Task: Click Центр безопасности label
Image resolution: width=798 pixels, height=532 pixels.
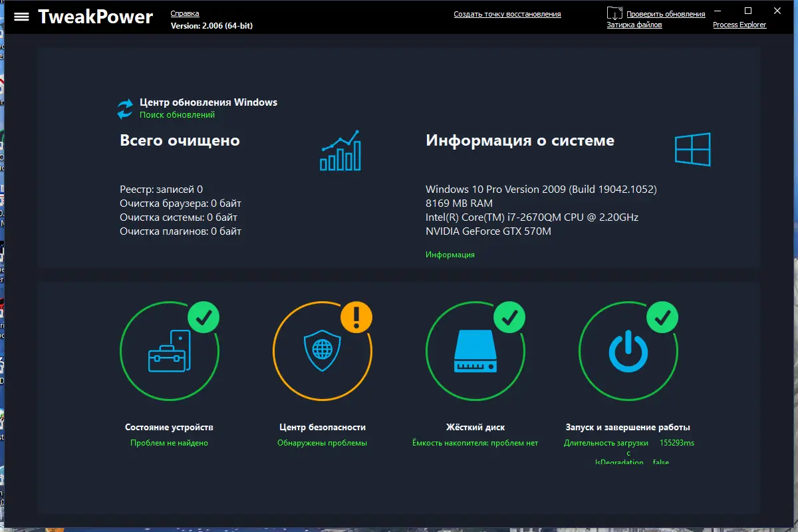Action: tap(323, 428)
